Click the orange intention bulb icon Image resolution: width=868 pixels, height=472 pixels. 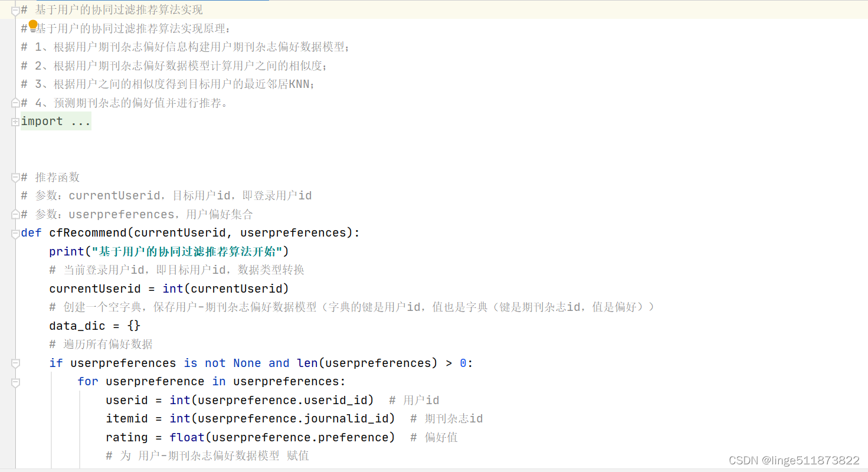tap(33, 25)
